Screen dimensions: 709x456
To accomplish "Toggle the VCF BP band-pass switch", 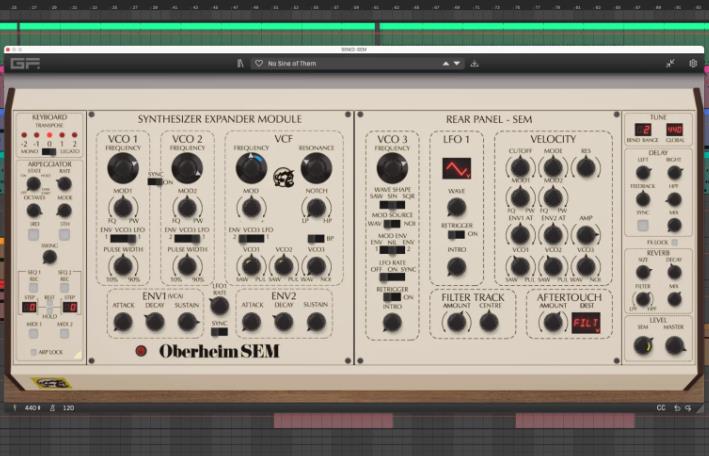I will [x=316, y=238].
